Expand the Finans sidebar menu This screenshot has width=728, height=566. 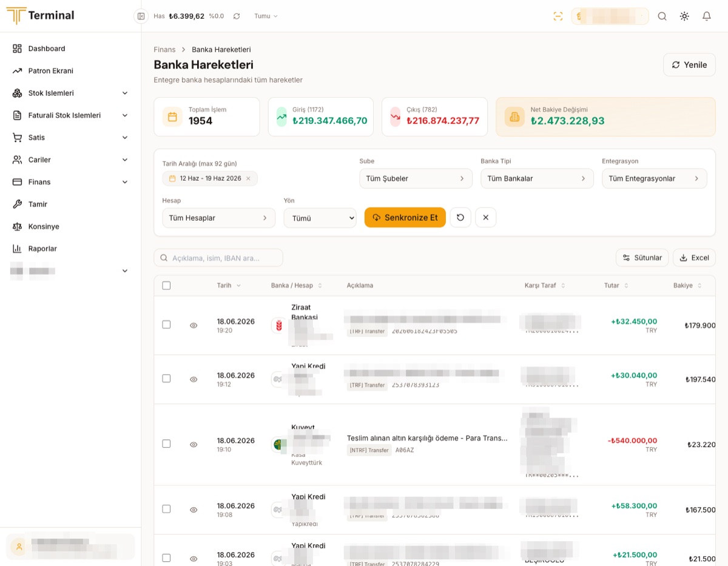[70, 182]
